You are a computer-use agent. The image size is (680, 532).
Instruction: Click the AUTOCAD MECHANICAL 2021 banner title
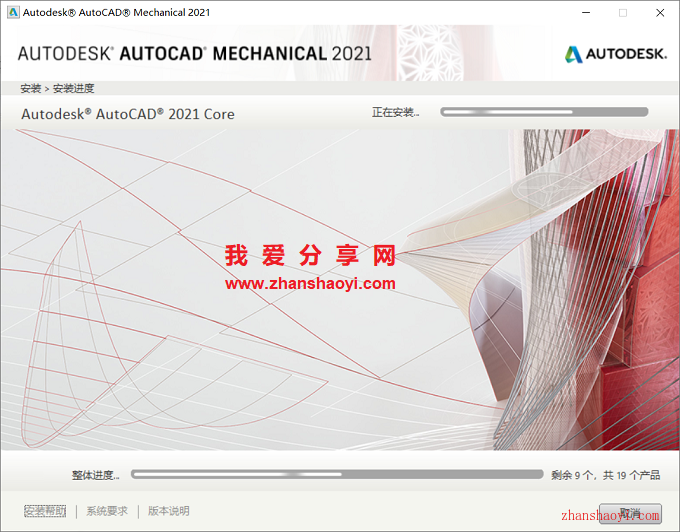195,54
